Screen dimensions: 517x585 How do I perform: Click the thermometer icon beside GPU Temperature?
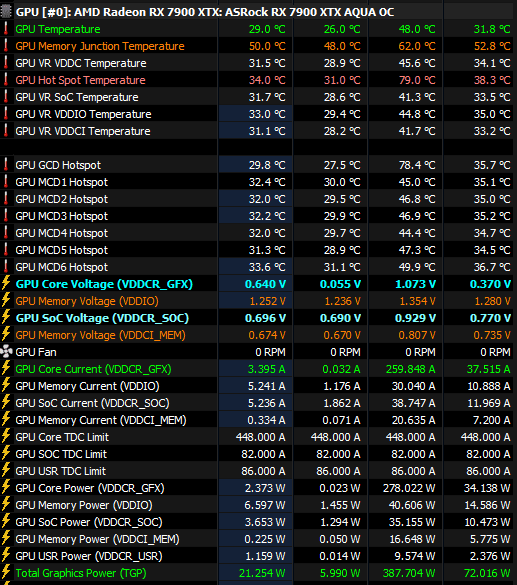(x=6, y=29)
